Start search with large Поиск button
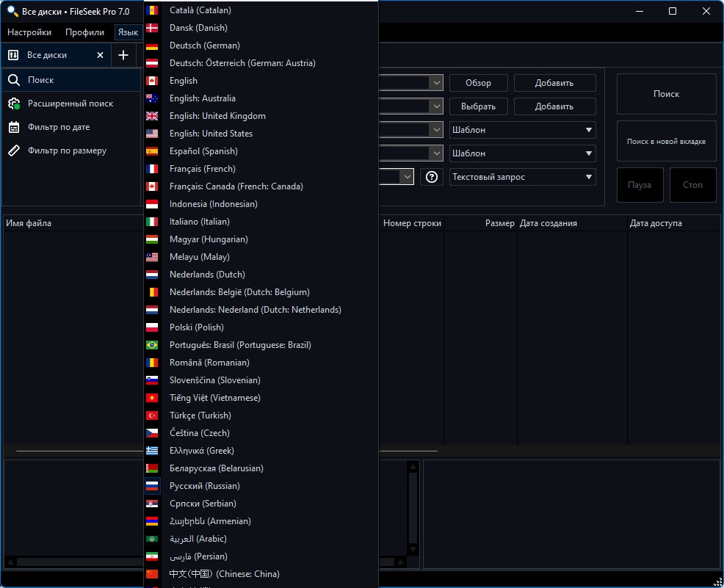Screen dimensions: 724x588 pos(666,94)
